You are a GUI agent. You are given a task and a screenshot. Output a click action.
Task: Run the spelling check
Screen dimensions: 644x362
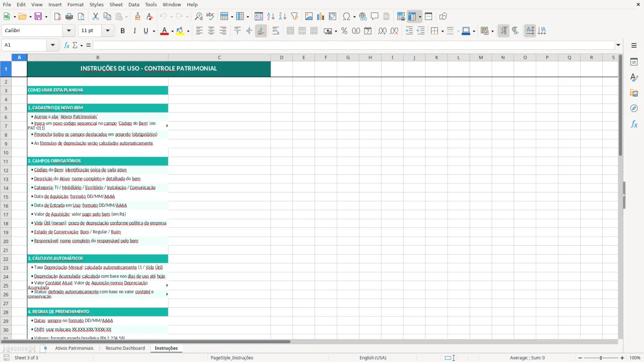[210, 17]
